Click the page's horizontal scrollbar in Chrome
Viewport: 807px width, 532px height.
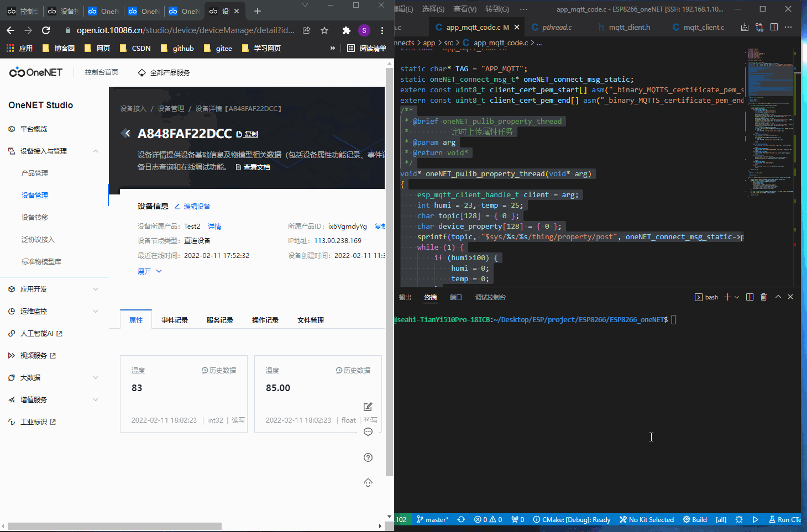click(x=114, y=526)
